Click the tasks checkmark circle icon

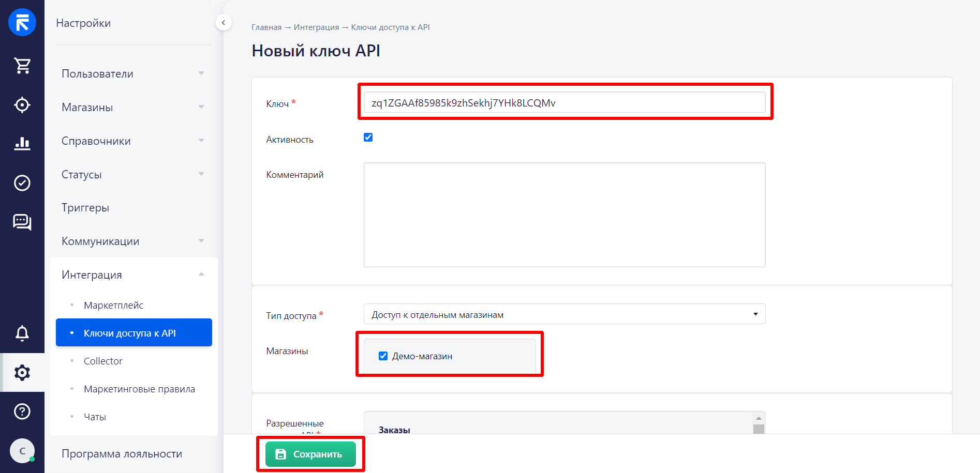coord(22,183)
